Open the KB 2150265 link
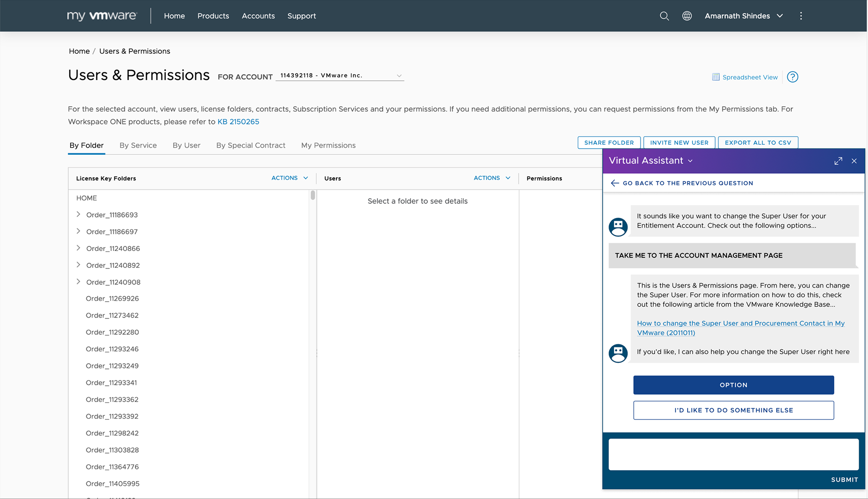The height and width of the screenshot is (499, 868). coord(238,122)
